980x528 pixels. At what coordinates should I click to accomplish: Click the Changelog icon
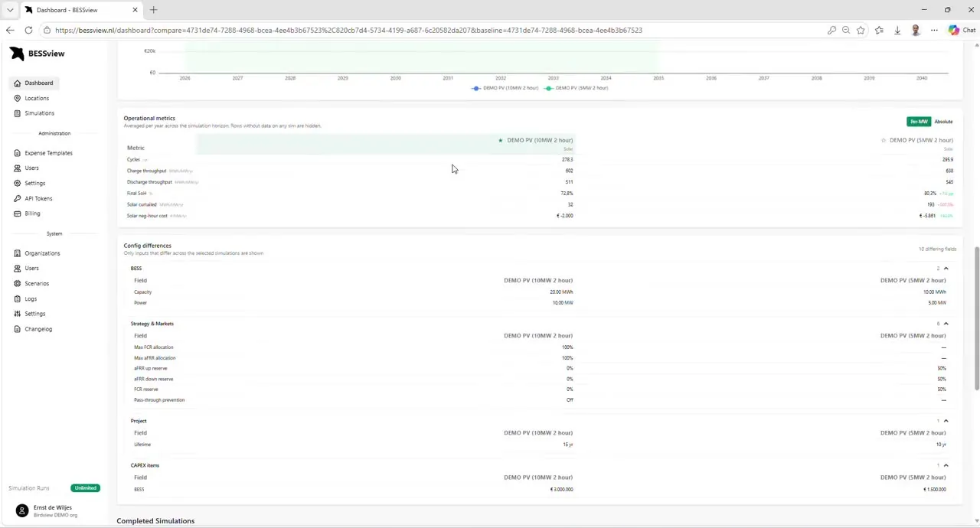pos(18,329)
